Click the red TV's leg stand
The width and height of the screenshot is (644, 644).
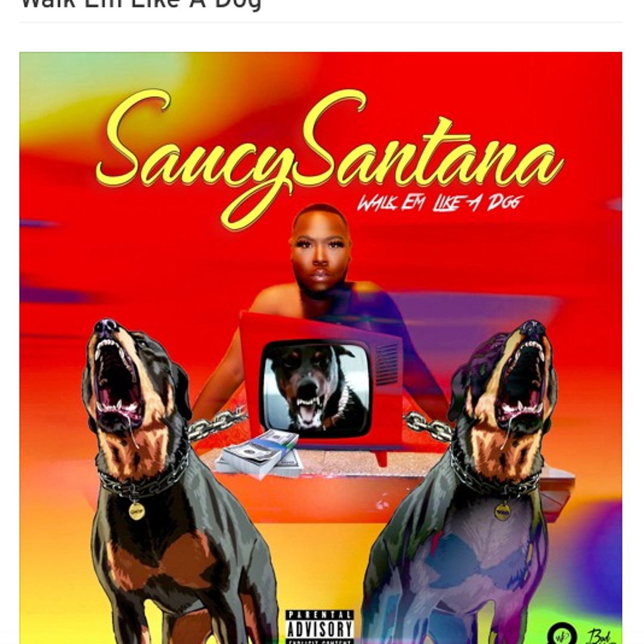coord(381,457)
